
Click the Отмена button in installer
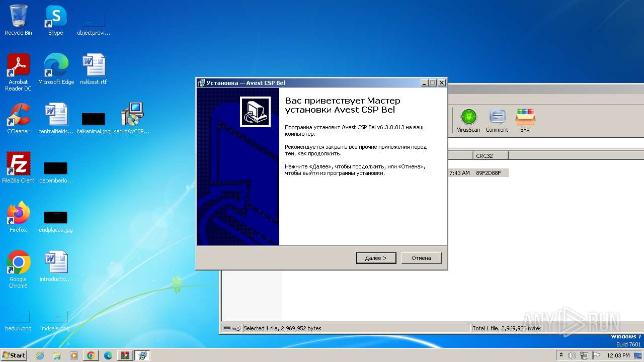[421, 258]
